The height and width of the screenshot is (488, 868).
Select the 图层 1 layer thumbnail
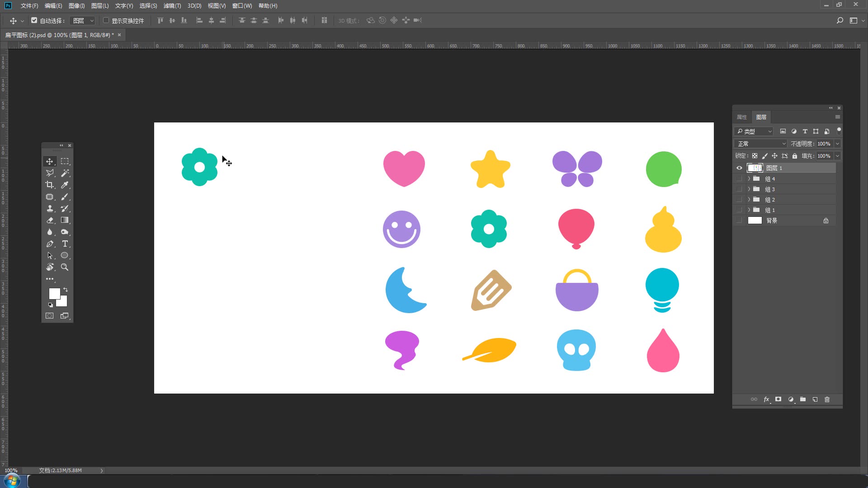coord(755,168)
